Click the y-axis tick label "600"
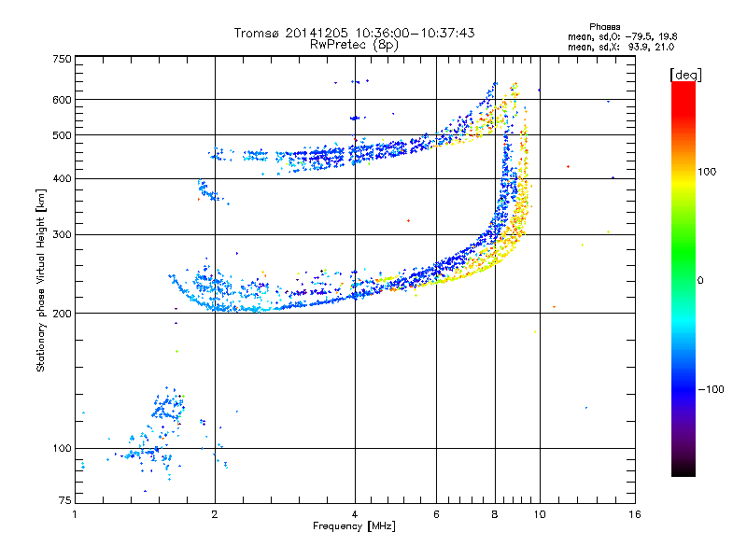The width and height of the screenshot is (747, 560). [x=62, y=100]
